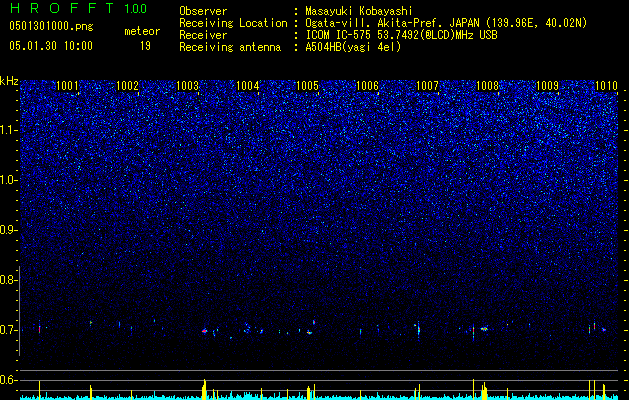
Task: Click the bright meteor echo right after 1005
Action: (x=309, y=332)
